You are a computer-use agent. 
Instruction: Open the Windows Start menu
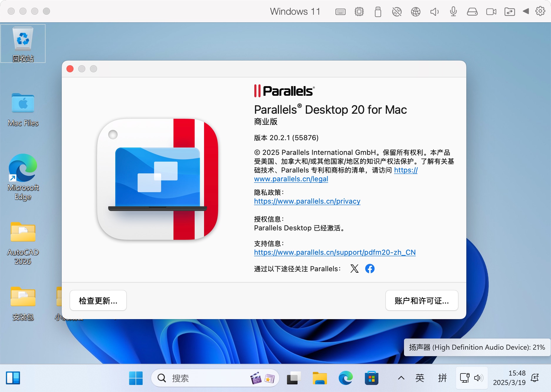point(136,378)
